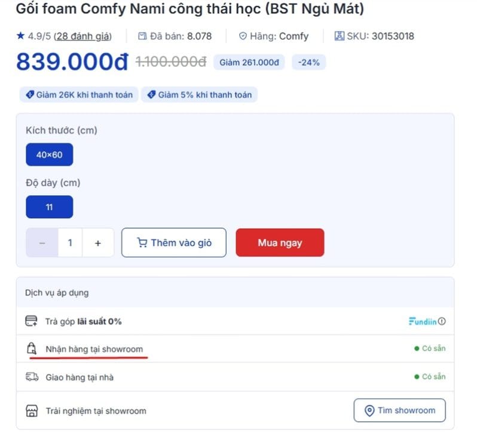Click the Tìm showroom button
477x448 pixels.
point(399,410)
